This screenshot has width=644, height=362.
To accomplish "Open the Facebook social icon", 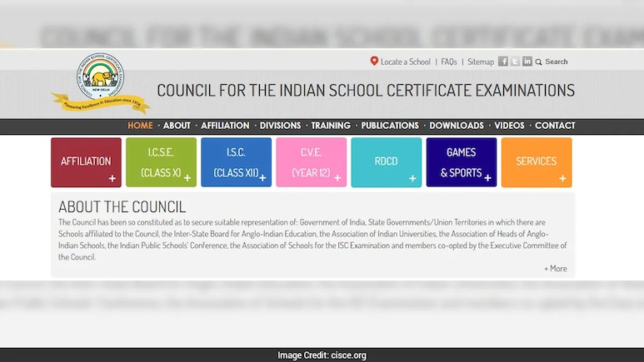I will (503, 61).
